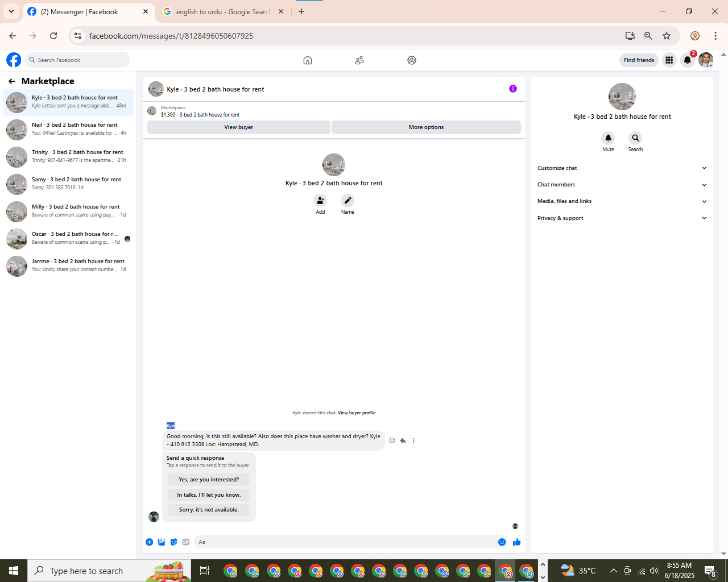The height and width of the screenshot is (582, 728).
Task: Choose a sticker in the composer
Action: 173,542
